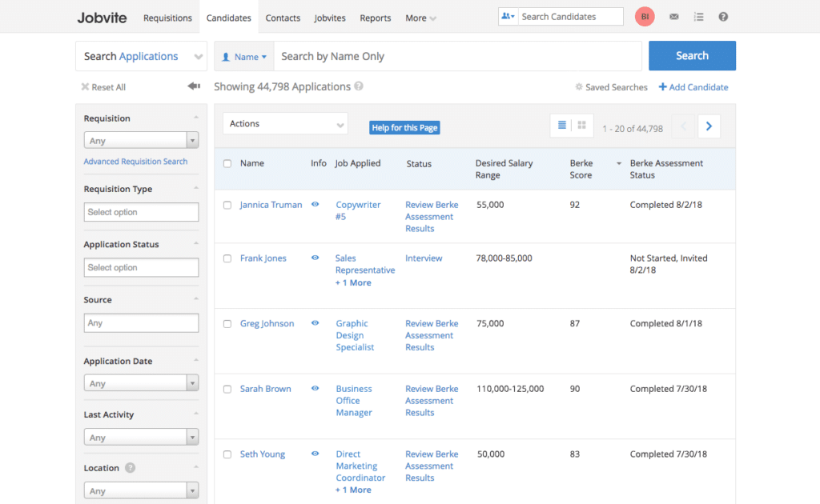Click the blue Search button
This screenshot has width=820, height=504.
click(692, 56)
